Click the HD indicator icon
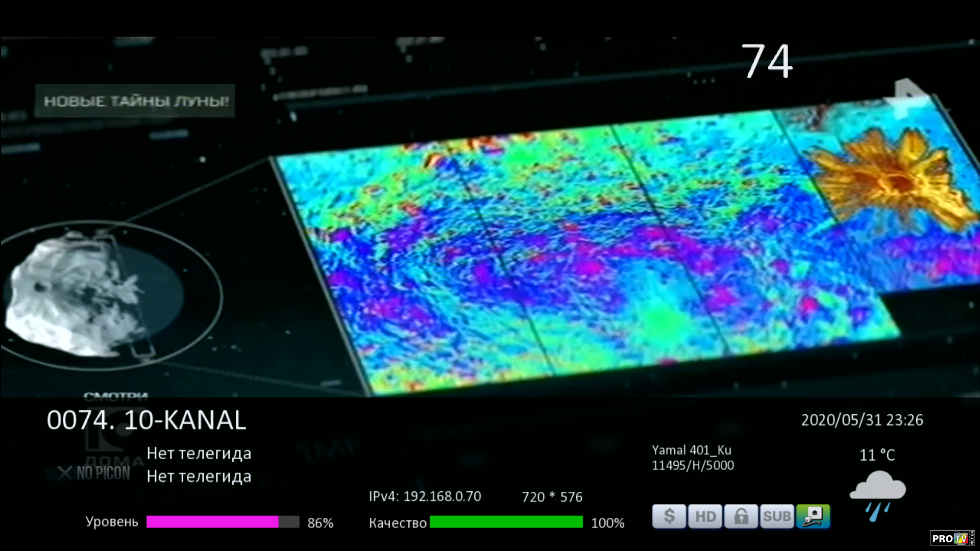The width and height of the screenshot is (980, 551). point(705,516)
